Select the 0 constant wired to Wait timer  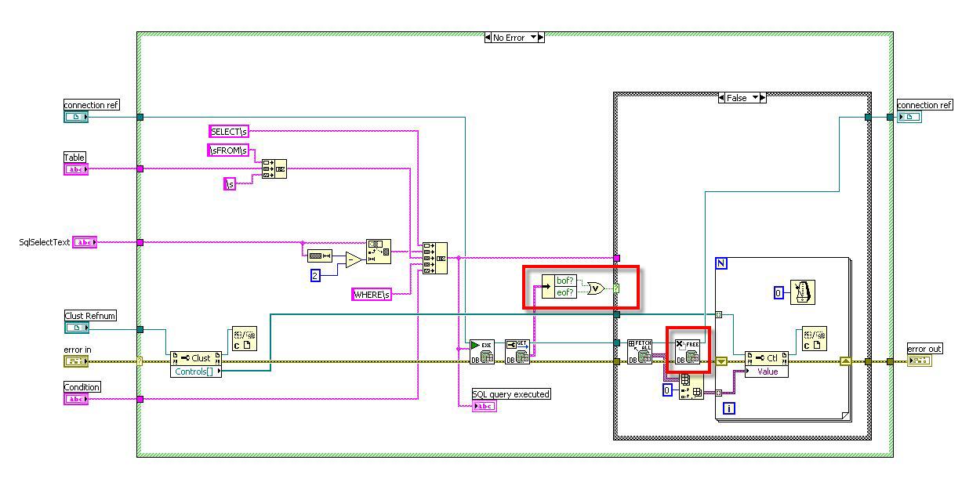click(779, 292)
